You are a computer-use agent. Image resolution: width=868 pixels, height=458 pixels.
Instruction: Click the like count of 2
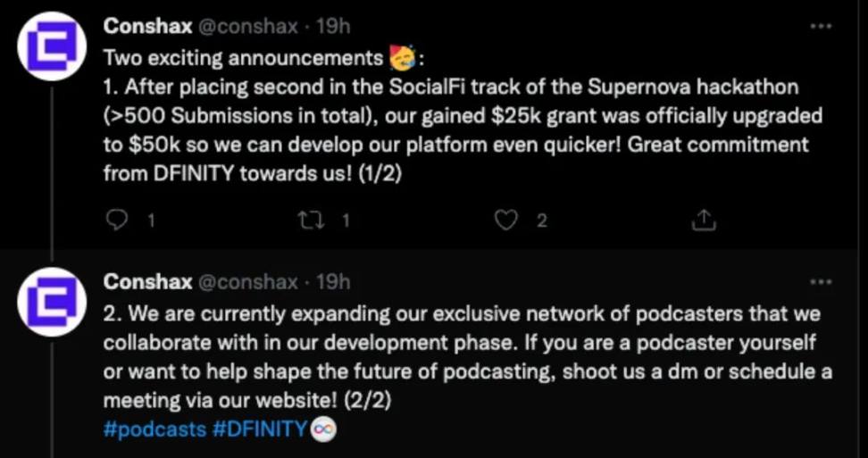tap(541, 221)
